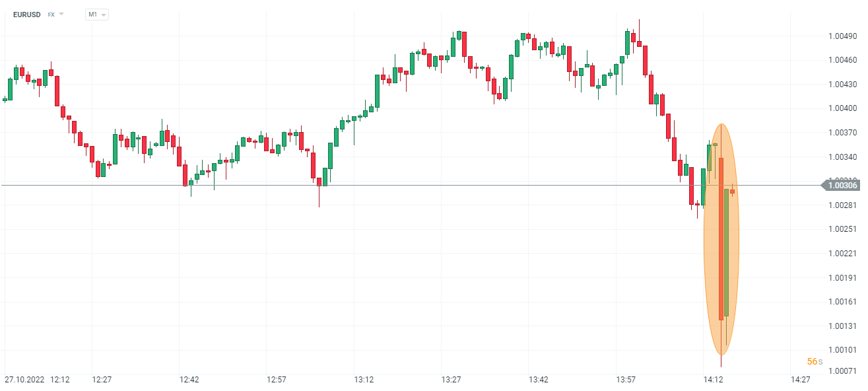Click the 13:42 time axis label
This screenshot has width=868, height=391.
(539, 380)
